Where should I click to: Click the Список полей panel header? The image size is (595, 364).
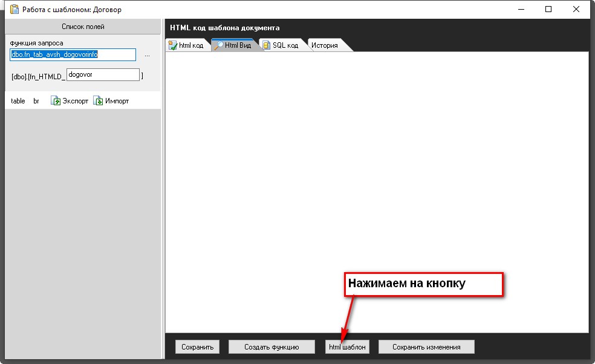coord(83,27)
